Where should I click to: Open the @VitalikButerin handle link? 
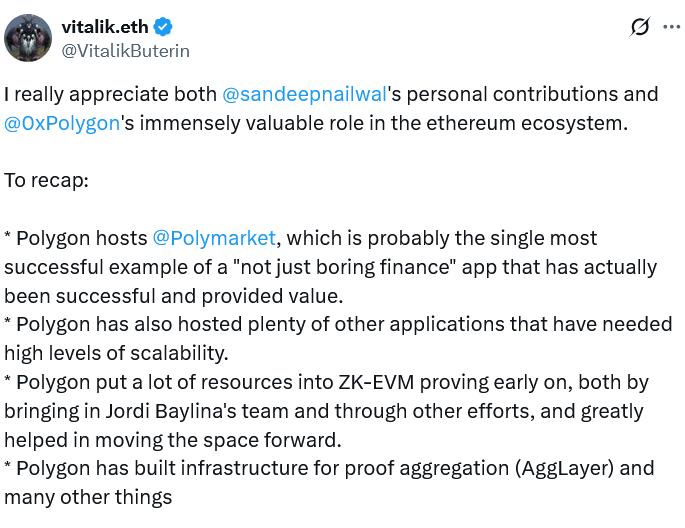click(126, 50)
